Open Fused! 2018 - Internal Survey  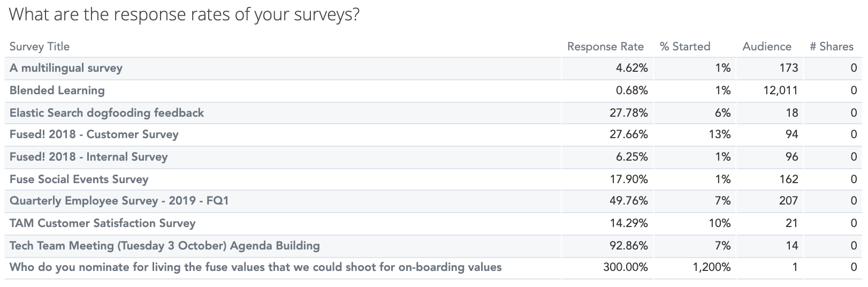[x=88, y=157]
